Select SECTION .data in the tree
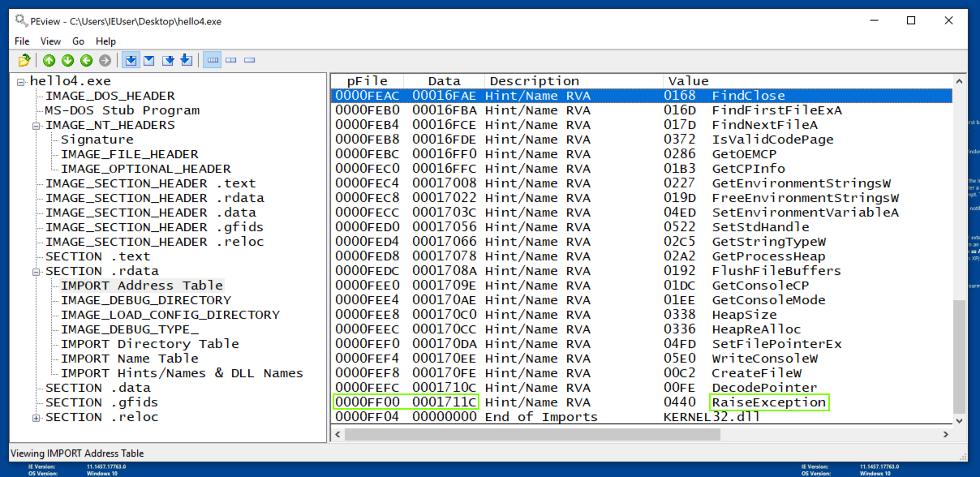The width and height of the screenshot is (980, 477). pyautogui.click(x=97, y=388)
